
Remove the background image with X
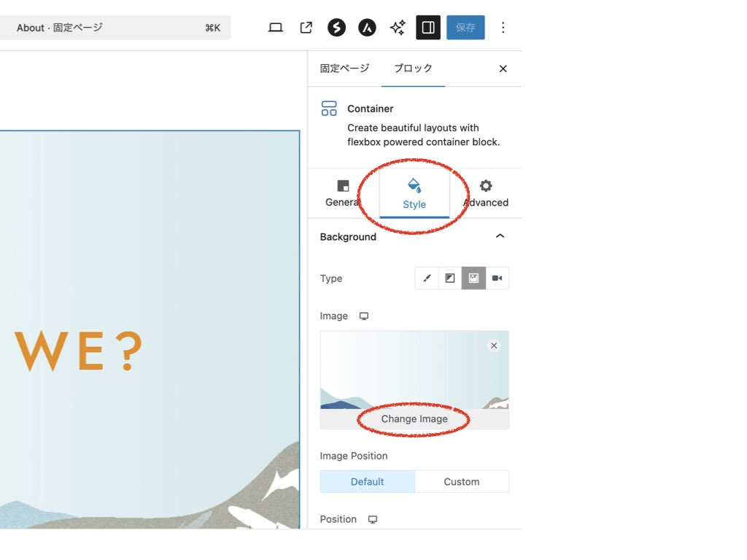pyautogui.click(x=494, y=346)
